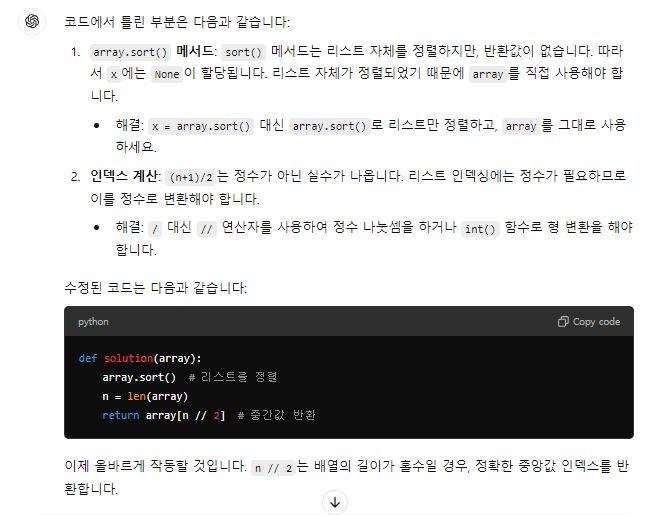Click the x = array.sort() inline code

pyautogui.click(x=201, y=127)
